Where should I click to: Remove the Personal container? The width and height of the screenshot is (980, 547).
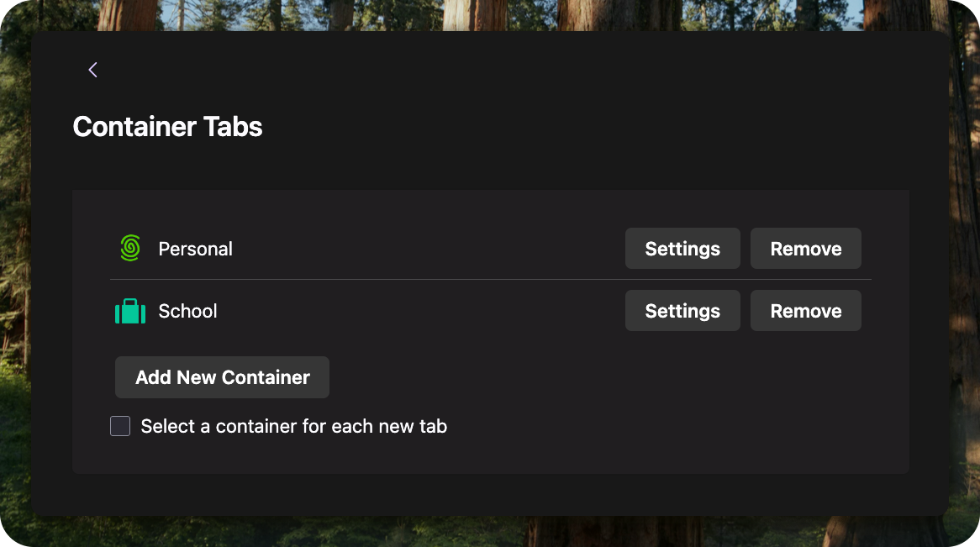(806, 248)
